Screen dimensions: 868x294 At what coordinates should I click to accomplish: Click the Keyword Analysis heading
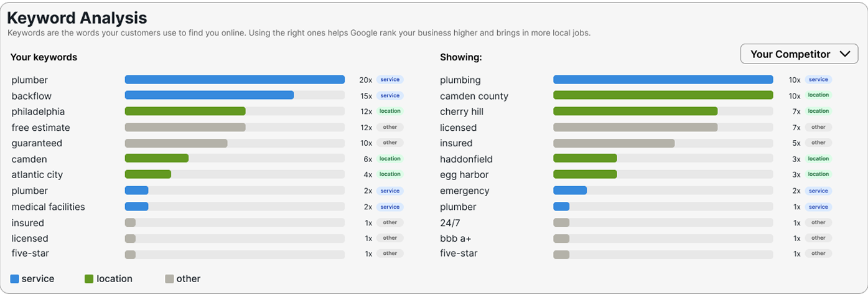(x=77, y=17)
